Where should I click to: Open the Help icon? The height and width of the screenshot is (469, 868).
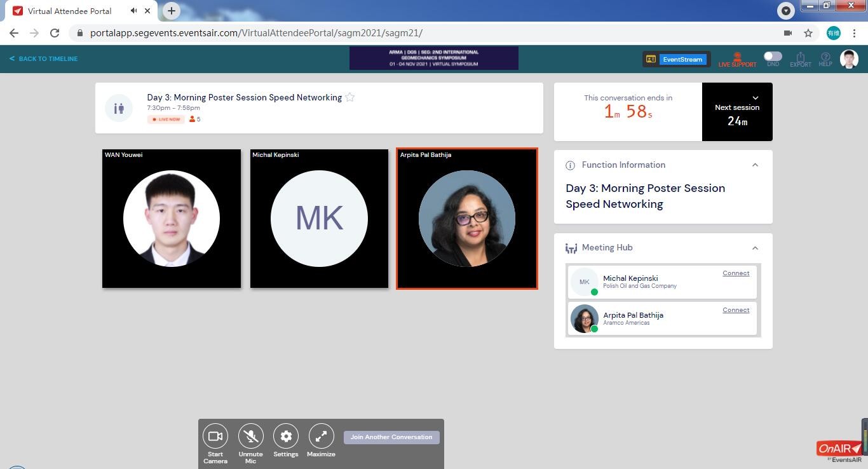tap(825, 58)
